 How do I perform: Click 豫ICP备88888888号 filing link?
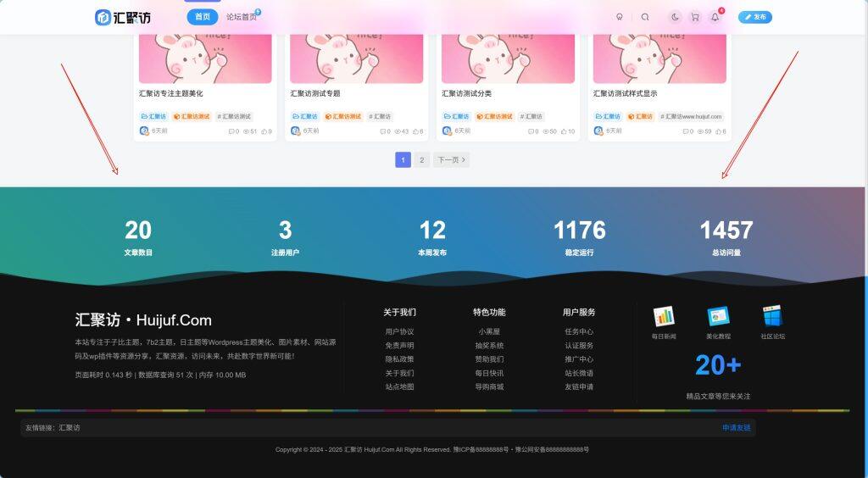[481, 450]
